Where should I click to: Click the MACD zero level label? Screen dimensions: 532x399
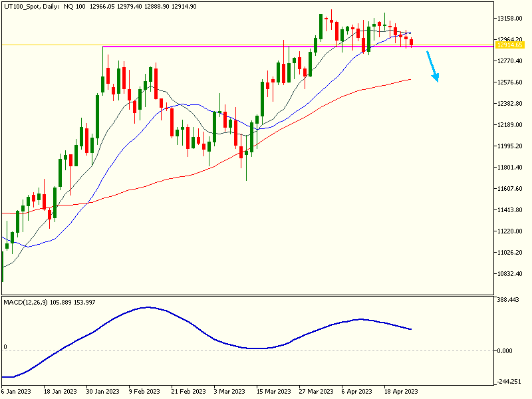pos(5,347)
